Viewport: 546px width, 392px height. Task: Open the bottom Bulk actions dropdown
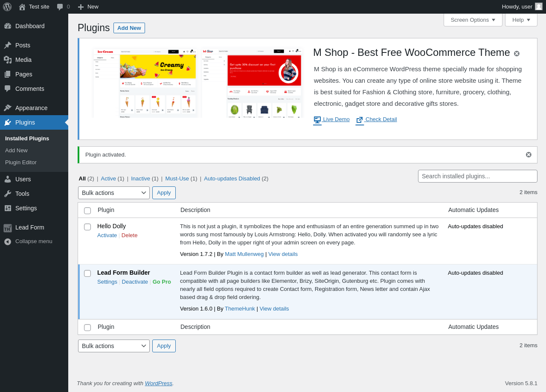[114, 346]
